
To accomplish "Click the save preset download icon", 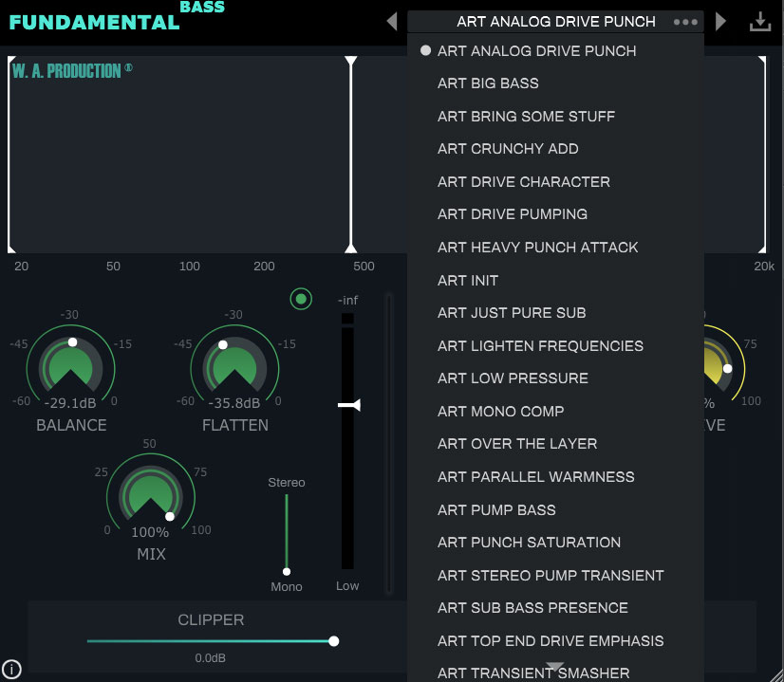I will [x=760, y=21].
